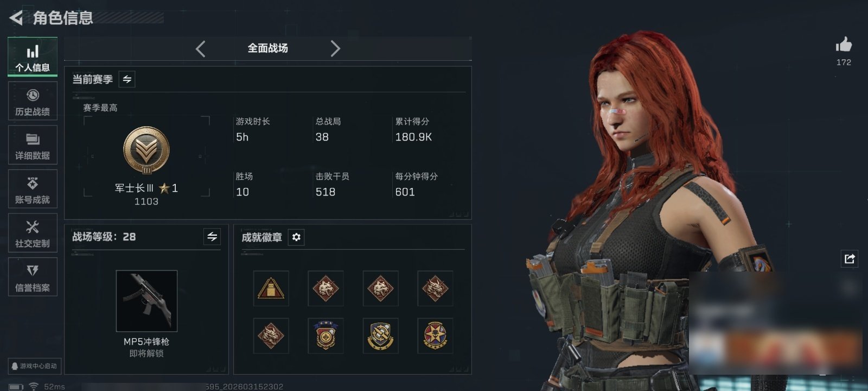Open the 全面战场 mode selector
868x391 pixels.
[268, 48]
